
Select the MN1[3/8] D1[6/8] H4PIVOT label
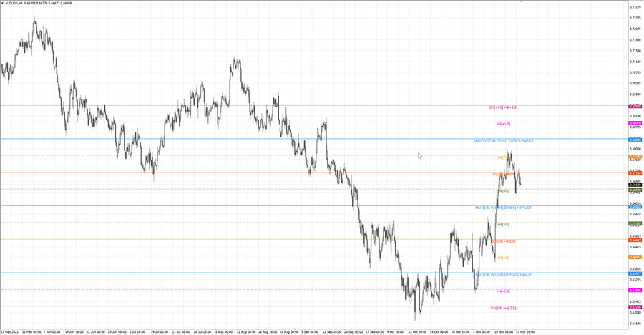pos(503,208)
